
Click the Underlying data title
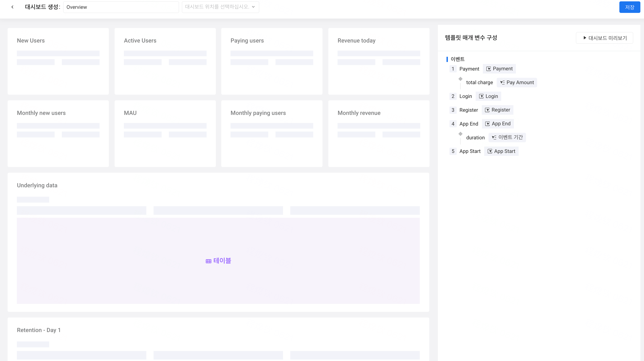pyautogui.click(x=37, y=185)
